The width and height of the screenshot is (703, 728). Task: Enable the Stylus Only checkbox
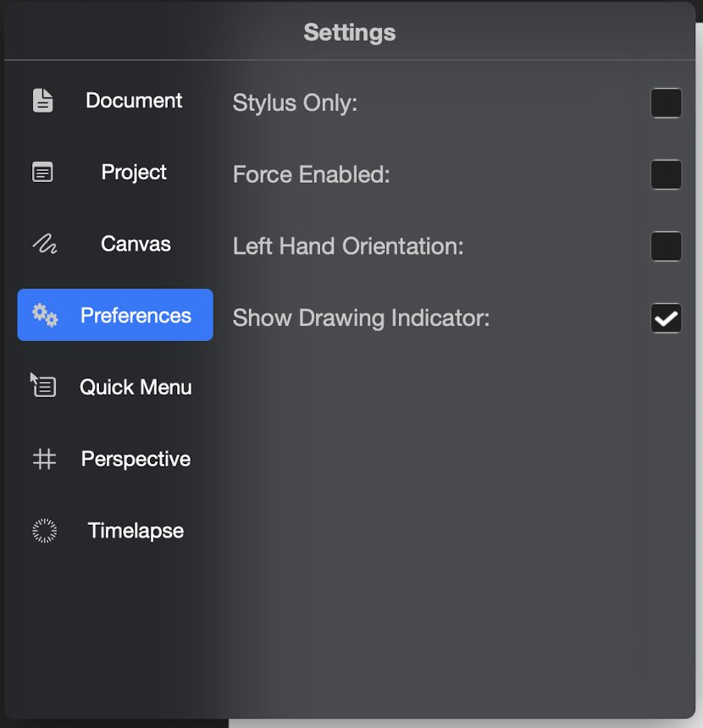666,103
